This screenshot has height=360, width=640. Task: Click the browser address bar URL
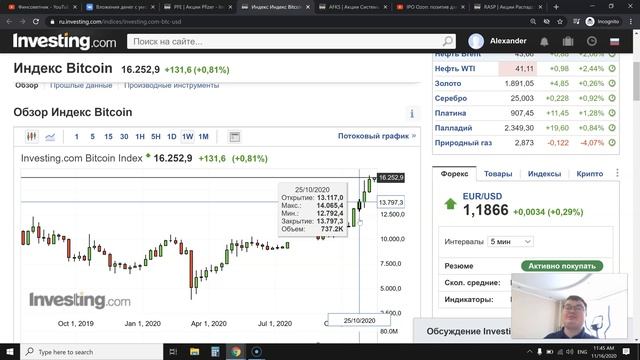click(x=120, y=21)
